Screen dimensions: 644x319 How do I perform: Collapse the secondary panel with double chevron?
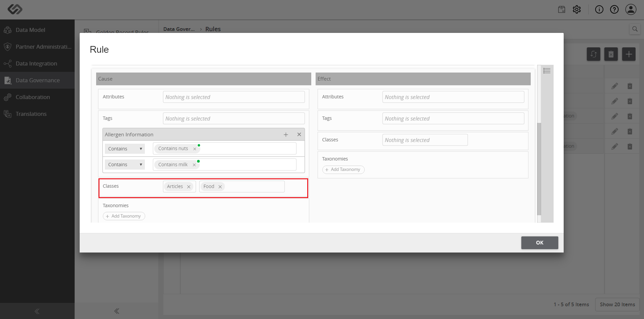pyautogui.click(x=117, y=311)
